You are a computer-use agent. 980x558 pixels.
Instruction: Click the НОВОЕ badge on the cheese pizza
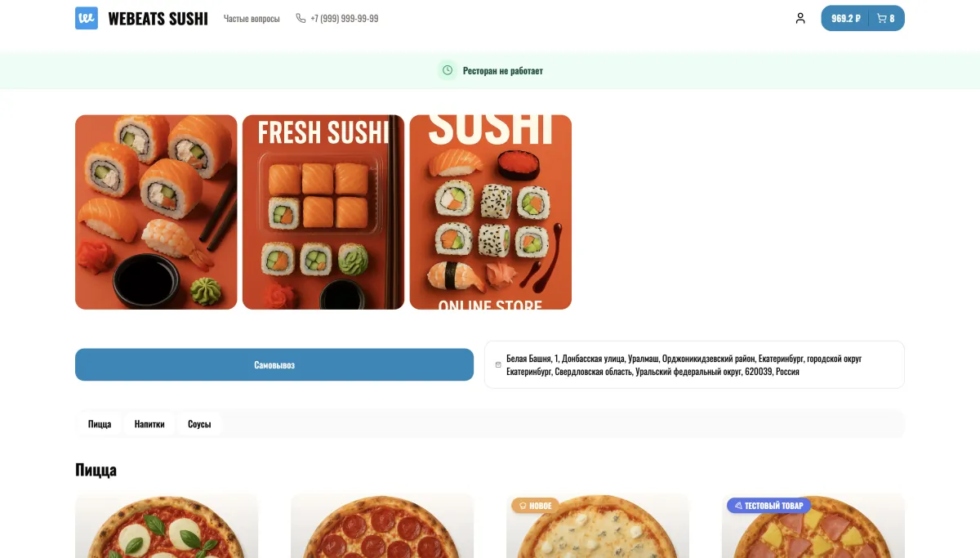pos(536,506)
